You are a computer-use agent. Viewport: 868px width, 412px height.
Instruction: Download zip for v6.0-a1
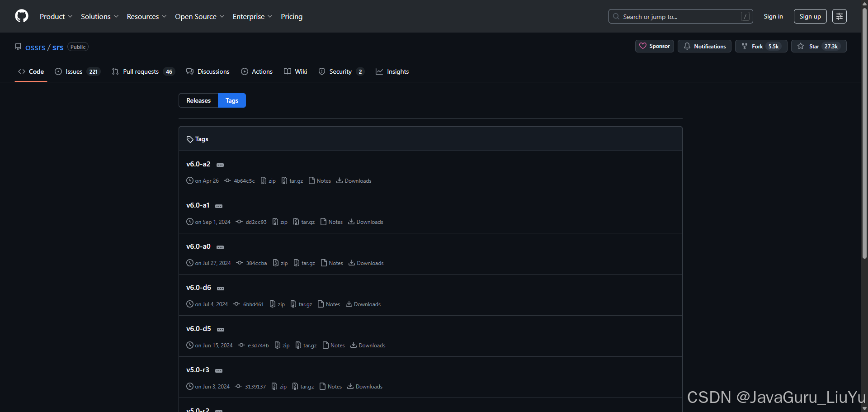pyautogui.click(x=280, y=222)
